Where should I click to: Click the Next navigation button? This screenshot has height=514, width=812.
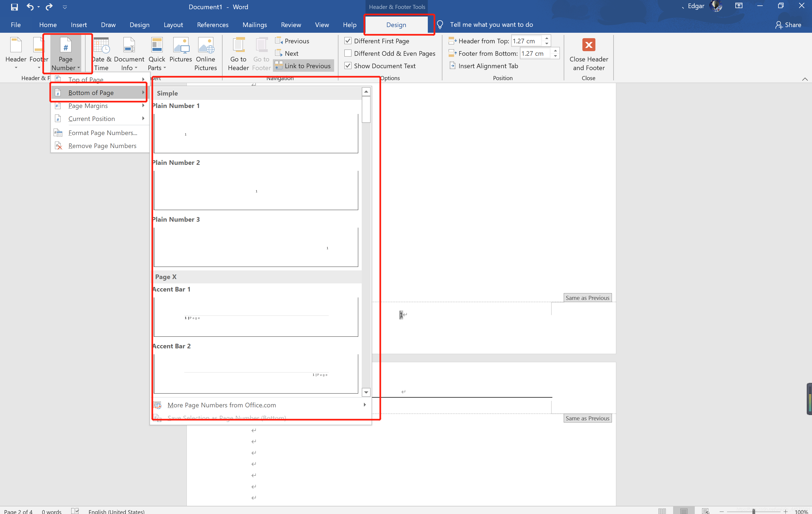pos(291,53)
